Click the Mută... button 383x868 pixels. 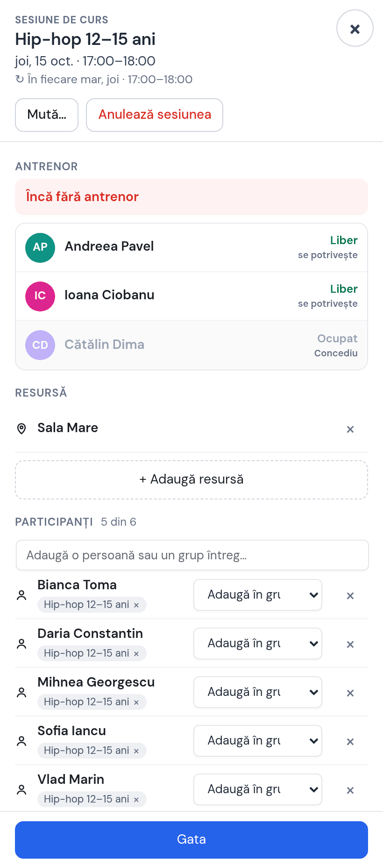coord(47,115)
